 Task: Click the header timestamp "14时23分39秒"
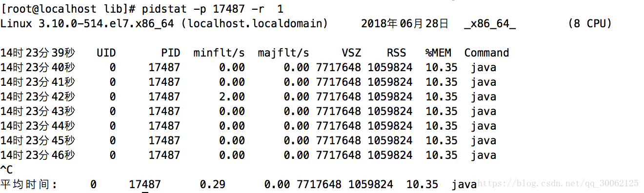point(38,53)
